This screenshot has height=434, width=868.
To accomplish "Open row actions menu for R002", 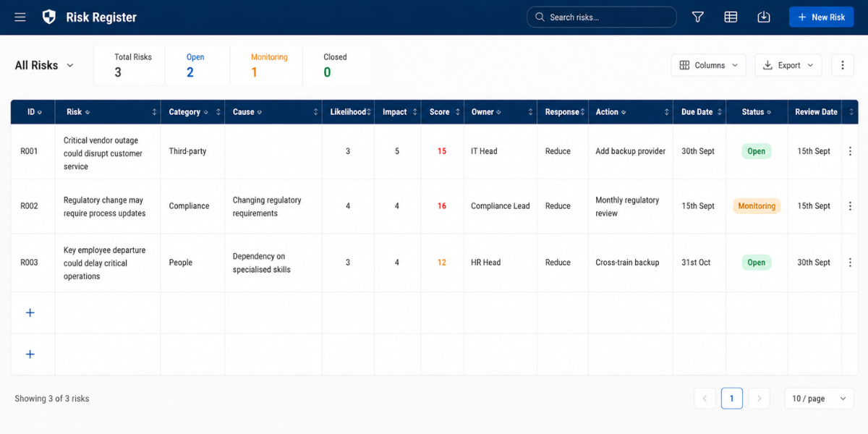I will point(850,206).
